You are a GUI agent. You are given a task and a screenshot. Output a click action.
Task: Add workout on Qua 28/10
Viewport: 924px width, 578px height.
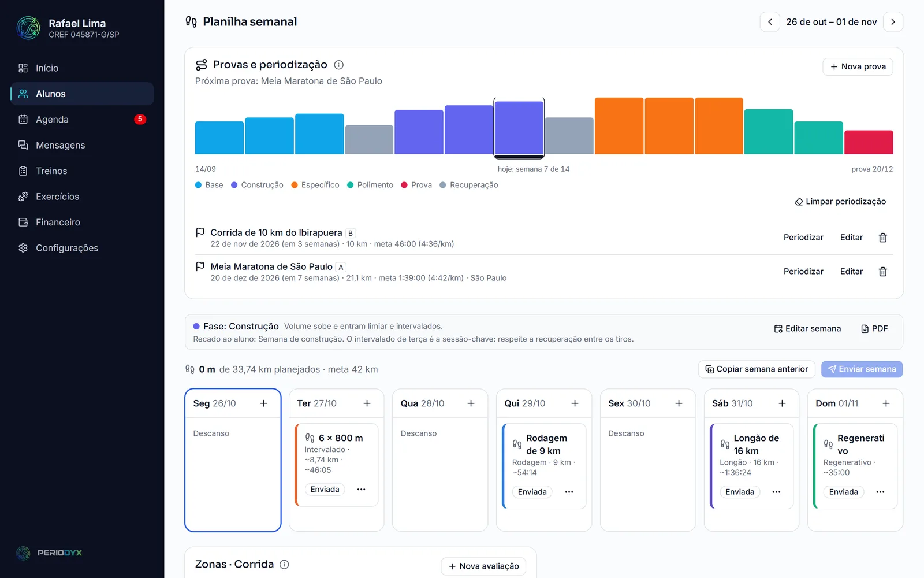(x=471, y=403)
